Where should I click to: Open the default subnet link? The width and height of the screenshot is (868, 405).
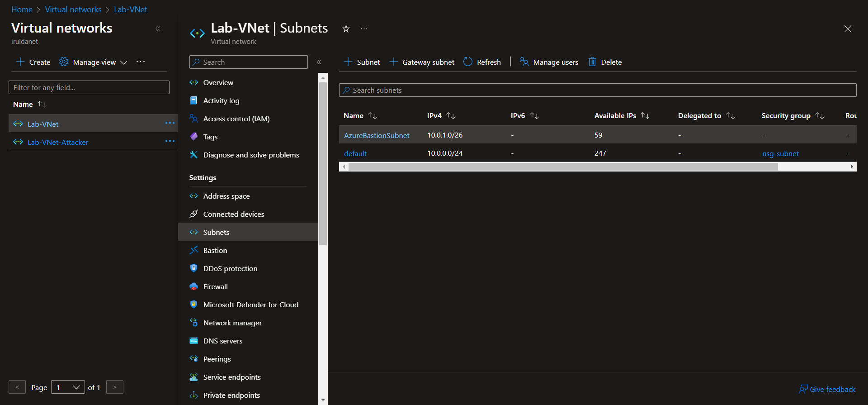pos(355,153)
